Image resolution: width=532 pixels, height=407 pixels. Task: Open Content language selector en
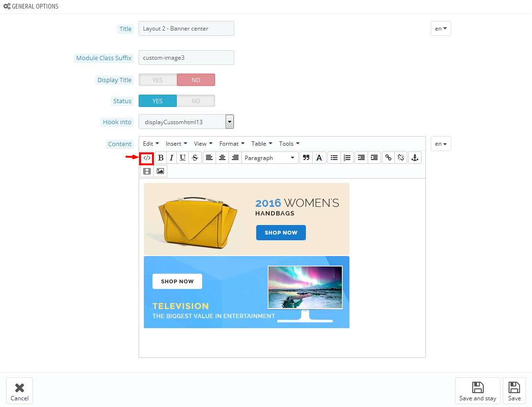point(441,144)
